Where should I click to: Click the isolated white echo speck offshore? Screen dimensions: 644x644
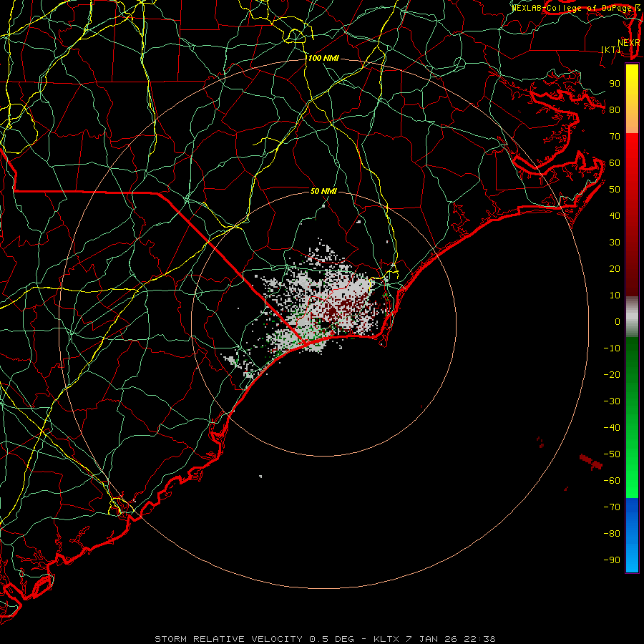click(260, 476)
